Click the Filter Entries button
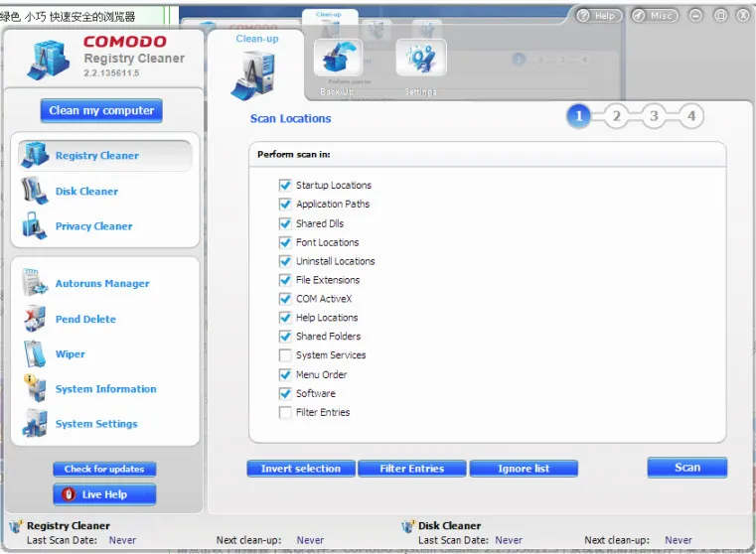 tap(411, 469)
